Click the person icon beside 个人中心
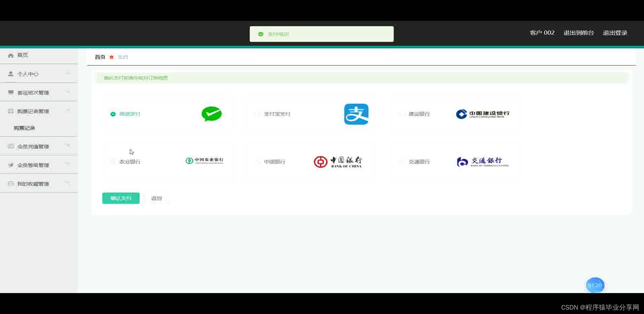 [11, 74]
